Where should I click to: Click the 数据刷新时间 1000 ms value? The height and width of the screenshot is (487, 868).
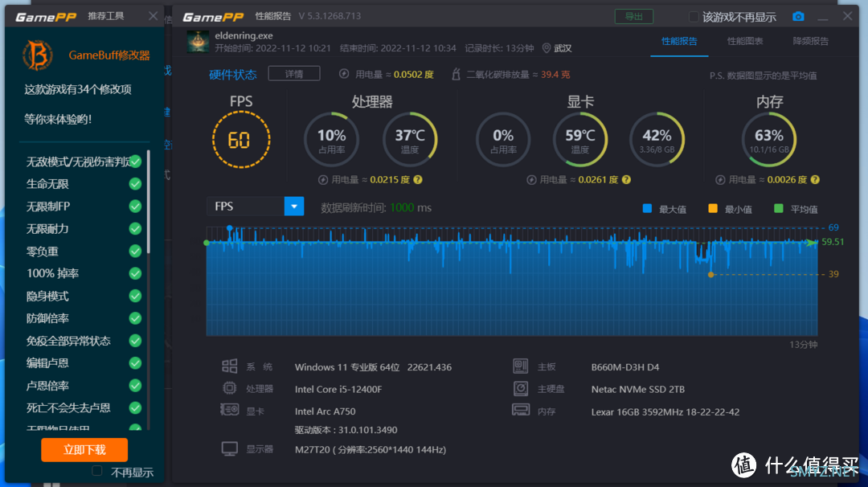coord(410,207)
